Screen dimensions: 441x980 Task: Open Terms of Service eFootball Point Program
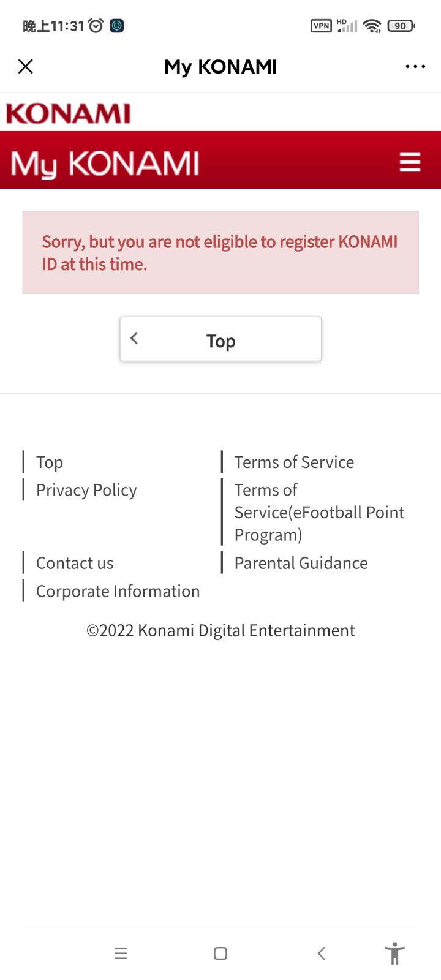click(x=319, y=512)
